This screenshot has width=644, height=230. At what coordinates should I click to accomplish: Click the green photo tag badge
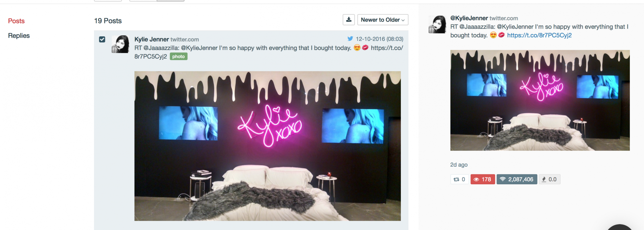178,57
